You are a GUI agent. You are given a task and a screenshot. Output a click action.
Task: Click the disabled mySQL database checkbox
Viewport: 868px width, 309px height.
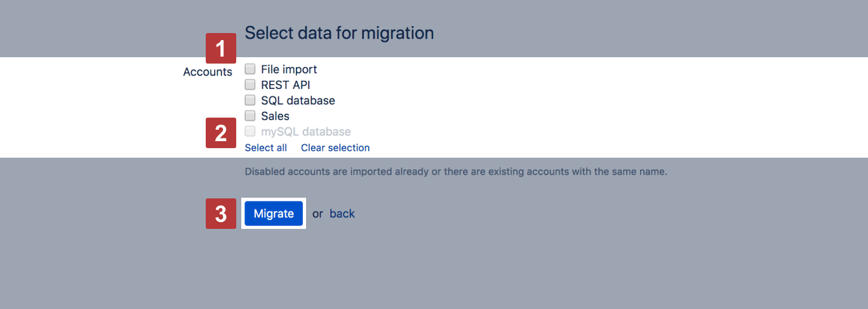tap(250, 132)
